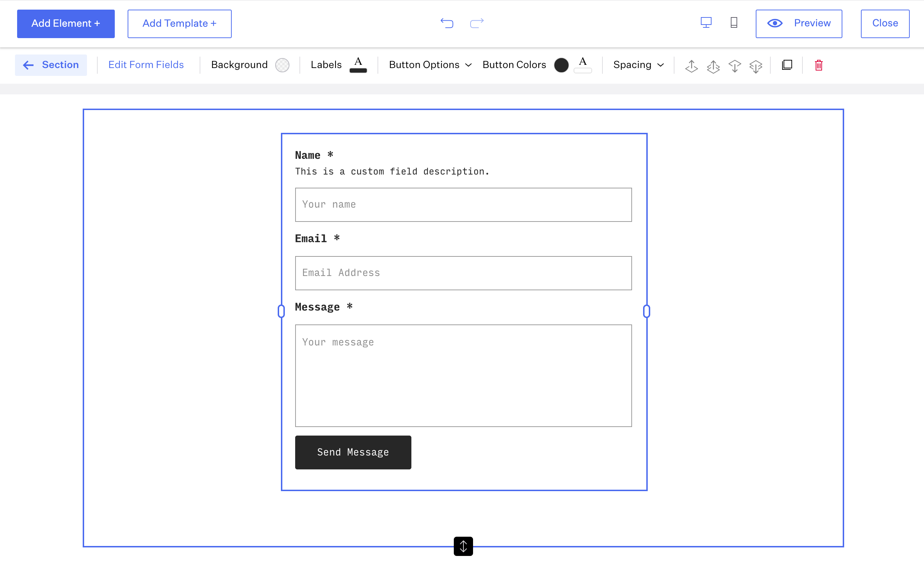Click the Email Address input field
The image size is (924, 562).
click(463, 273)
